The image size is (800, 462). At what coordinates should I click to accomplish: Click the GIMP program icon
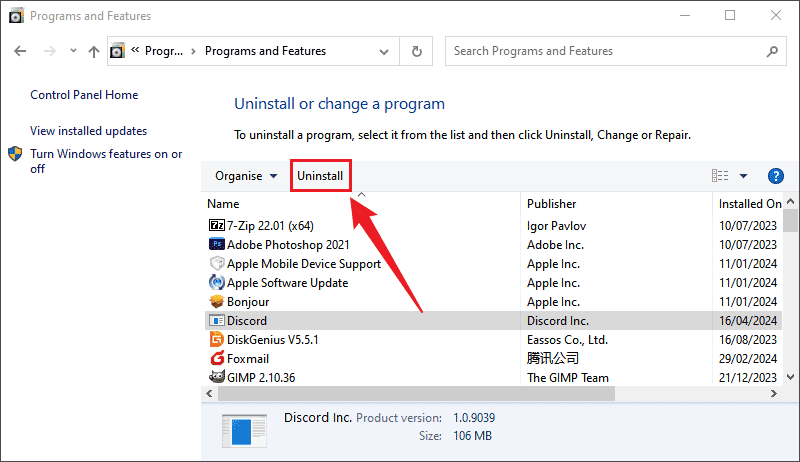click(x=217, y=377)
